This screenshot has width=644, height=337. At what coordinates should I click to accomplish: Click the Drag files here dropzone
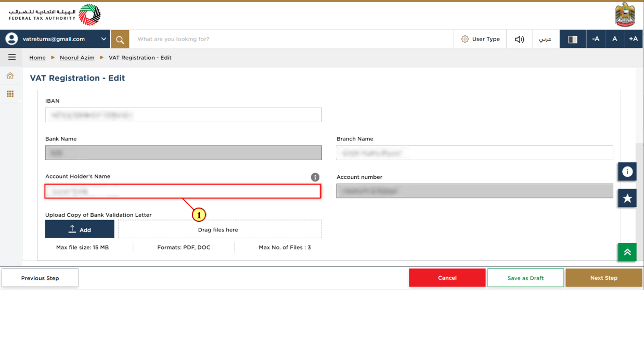tap(220, 229)
